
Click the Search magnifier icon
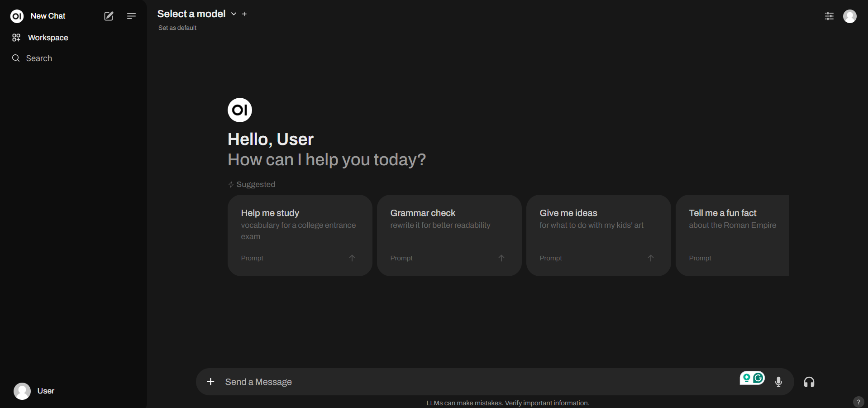tap(16, 58)
